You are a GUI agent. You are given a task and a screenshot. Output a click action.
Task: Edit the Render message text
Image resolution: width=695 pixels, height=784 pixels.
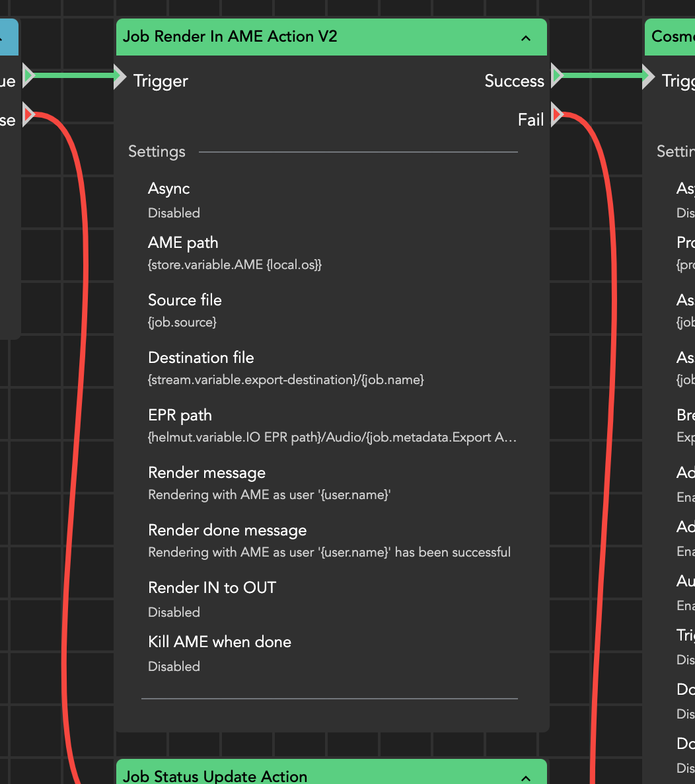269,495
